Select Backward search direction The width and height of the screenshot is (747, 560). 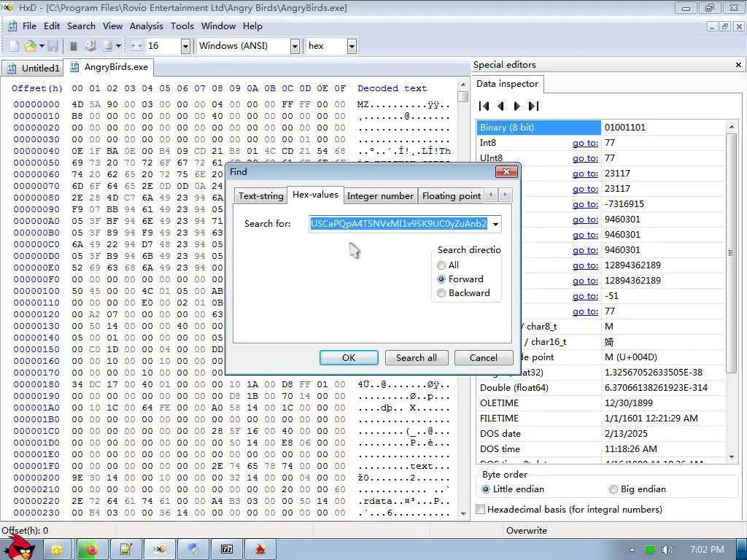[x=441, y=293]
